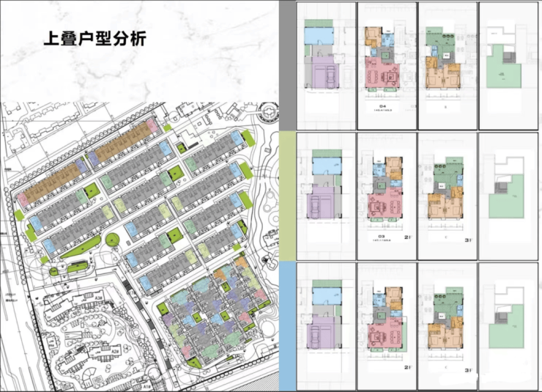Open middle-row 3F bedroom plan thumbnail

pyautogui.click(x=448, y=196)
